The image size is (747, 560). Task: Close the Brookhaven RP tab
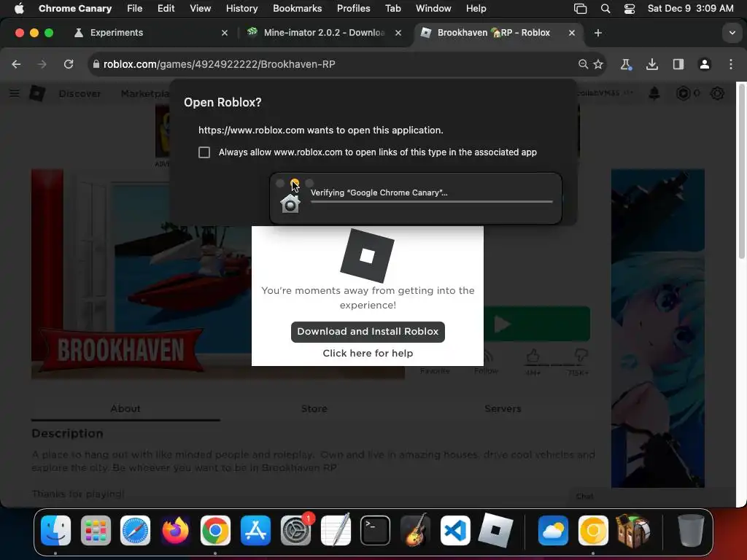572,33
